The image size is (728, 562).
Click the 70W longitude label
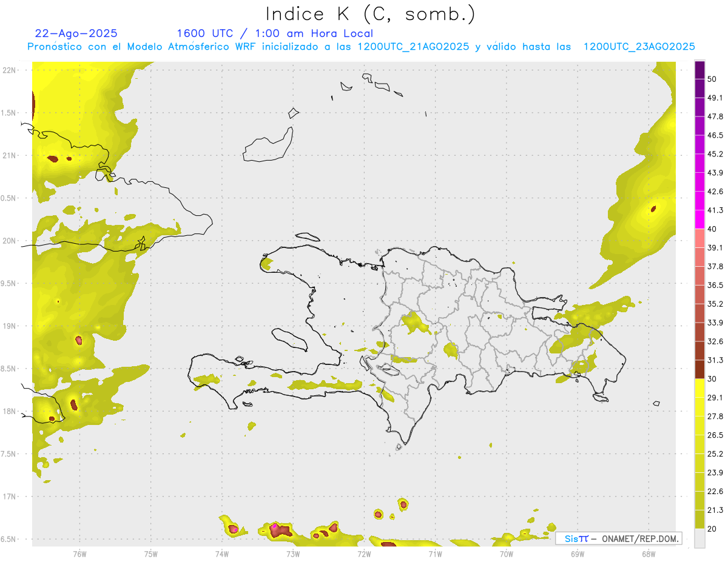pyautogui.click(x=507, y=554)
